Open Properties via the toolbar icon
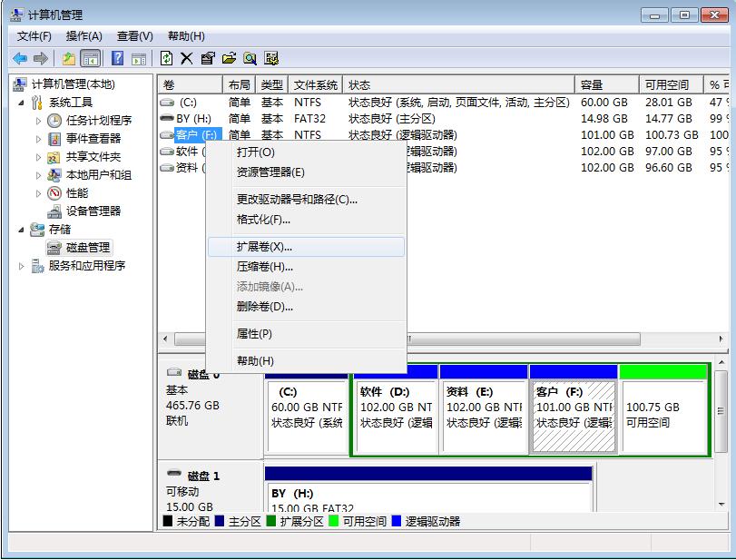Image resolution: width=736 pixels, height=560 pixels. (x=206, y=58)
